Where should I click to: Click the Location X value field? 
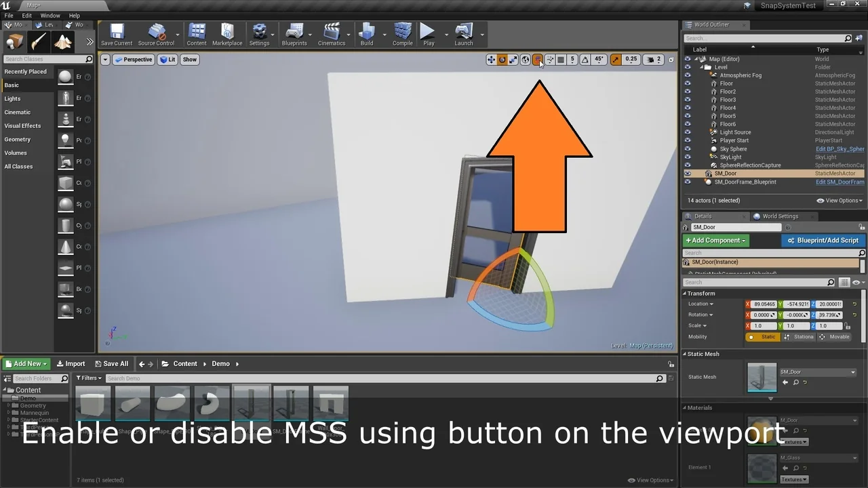pyautogui.click(x=764, y=304)
